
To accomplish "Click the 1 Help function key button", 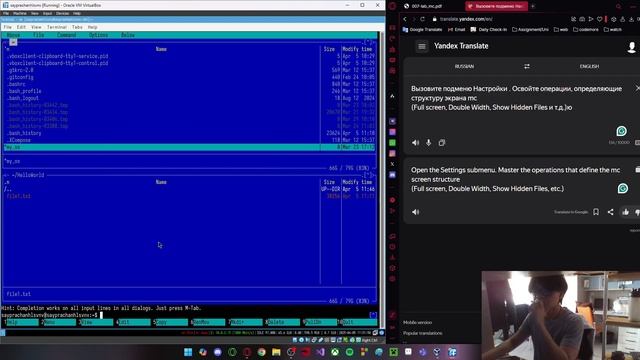I will tap(21, 322).
